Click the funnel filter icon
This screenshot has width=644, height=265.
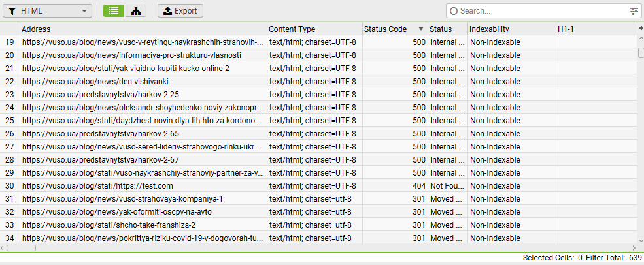tap(12, 11)
